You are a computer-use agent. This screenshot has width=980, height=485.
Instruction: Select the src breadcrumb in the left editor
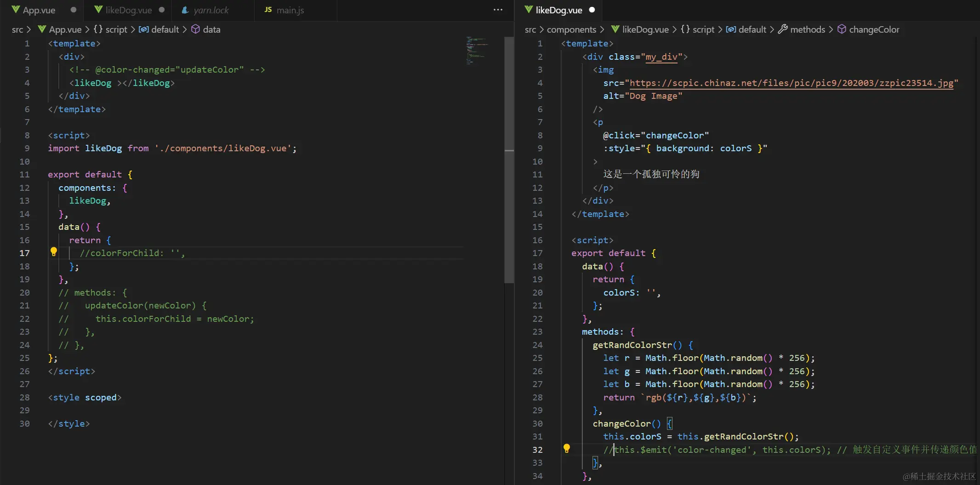17,29
